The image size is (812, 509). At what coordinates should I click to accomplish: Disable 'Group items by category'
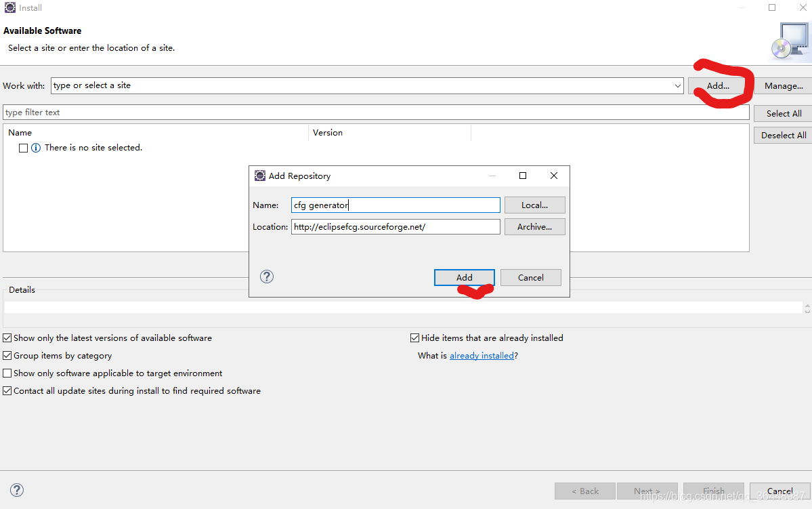(x=6, y=355)
